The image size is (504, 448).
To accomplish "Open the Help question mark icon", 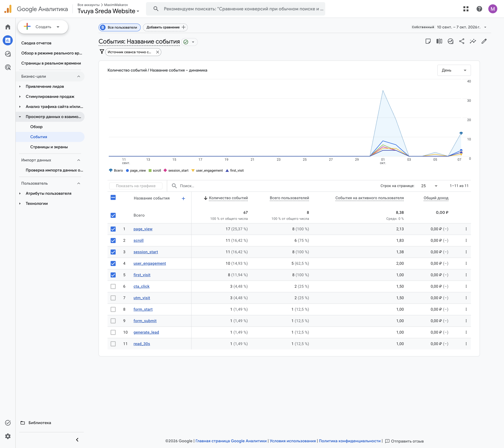I will (x=479, y=9).
